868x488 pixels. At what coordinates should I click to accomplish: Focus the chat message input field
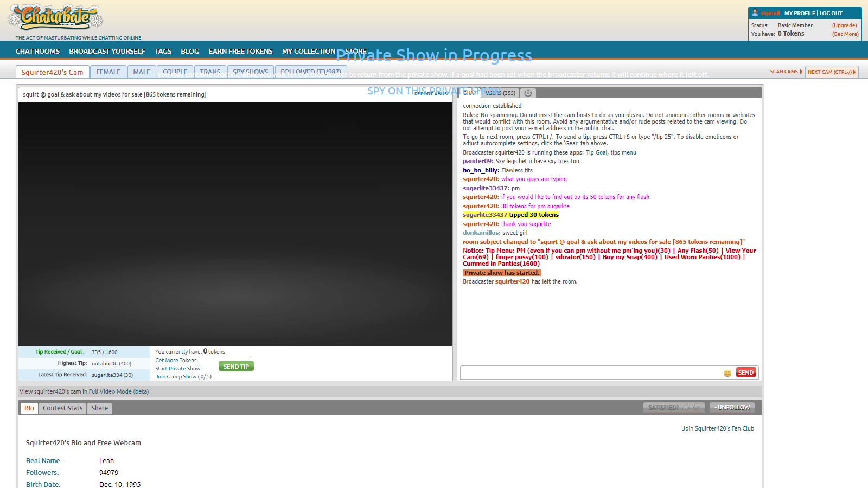click(x=590, y=373)
